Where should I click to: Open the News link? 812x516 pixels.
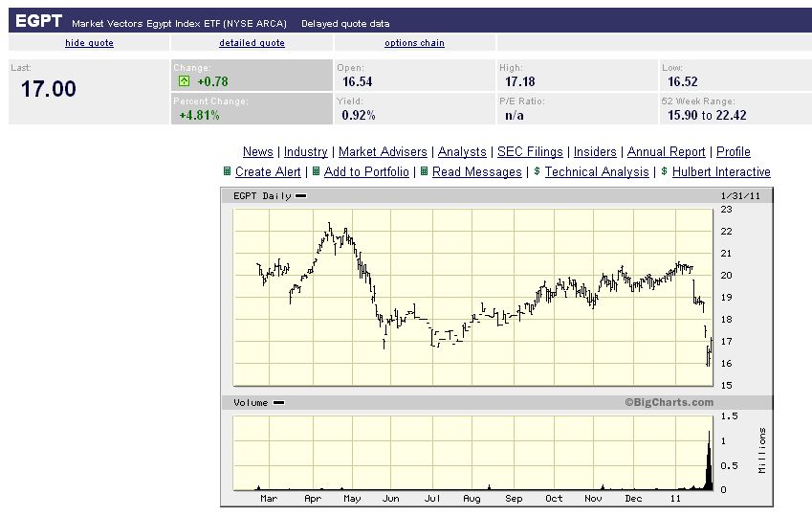click(258, 152)
